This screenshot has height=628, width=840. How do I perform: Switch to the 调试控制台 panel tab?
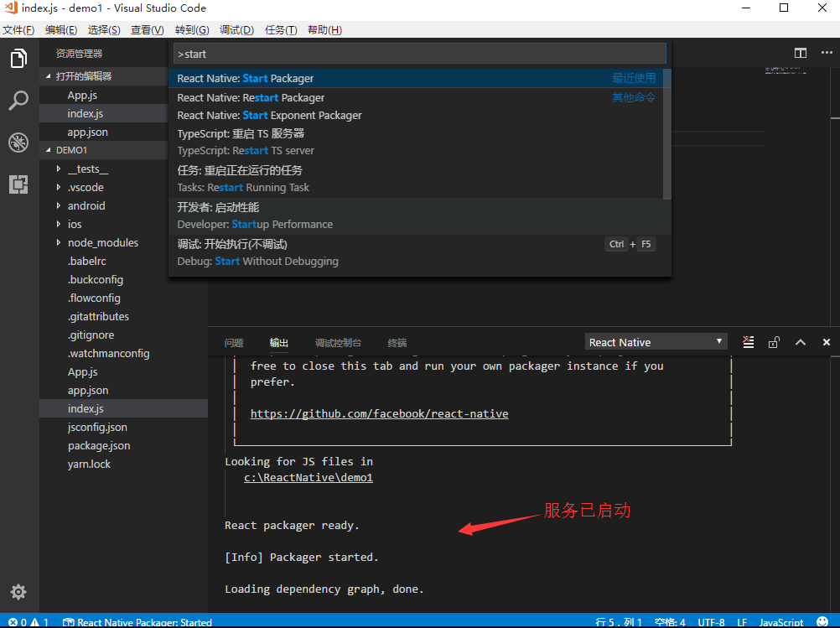coord(338,343)
